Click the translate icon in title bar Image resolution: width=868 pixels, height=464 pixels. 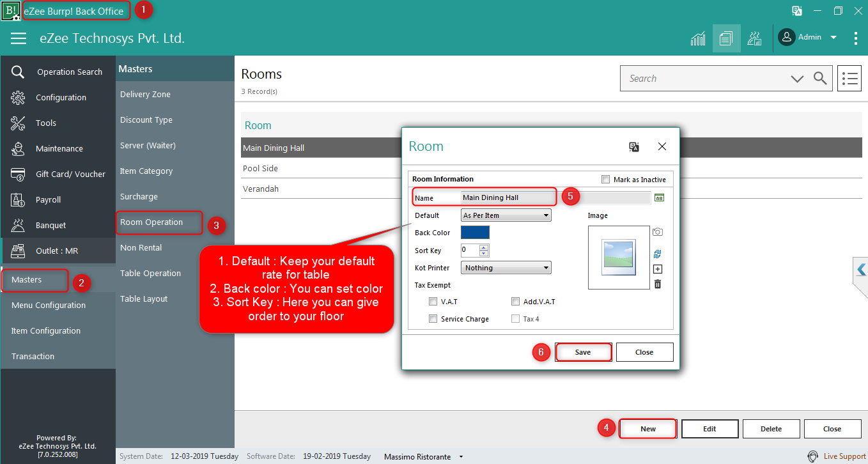click(797, 11)
